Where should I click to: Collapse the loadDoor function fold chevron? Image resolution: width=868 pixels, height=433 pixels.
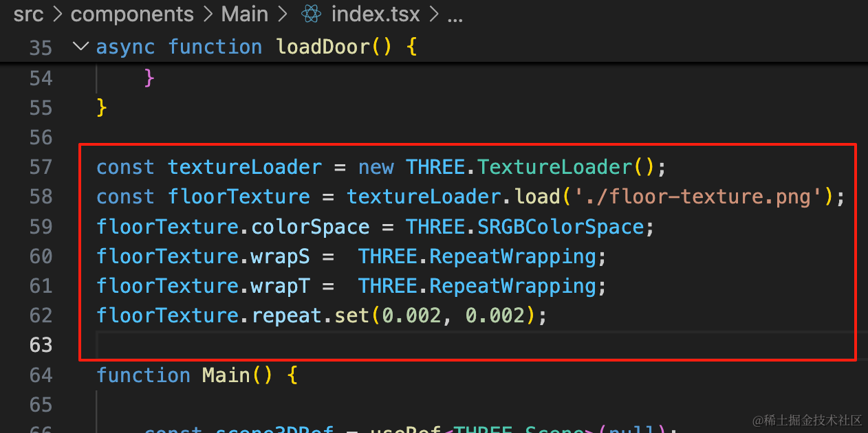81,47
